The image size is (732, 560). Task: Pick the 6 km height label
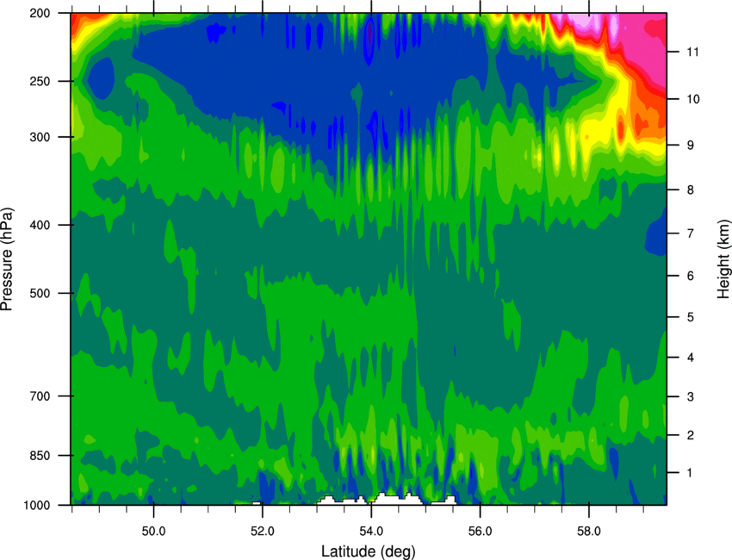tap(691, 276)
